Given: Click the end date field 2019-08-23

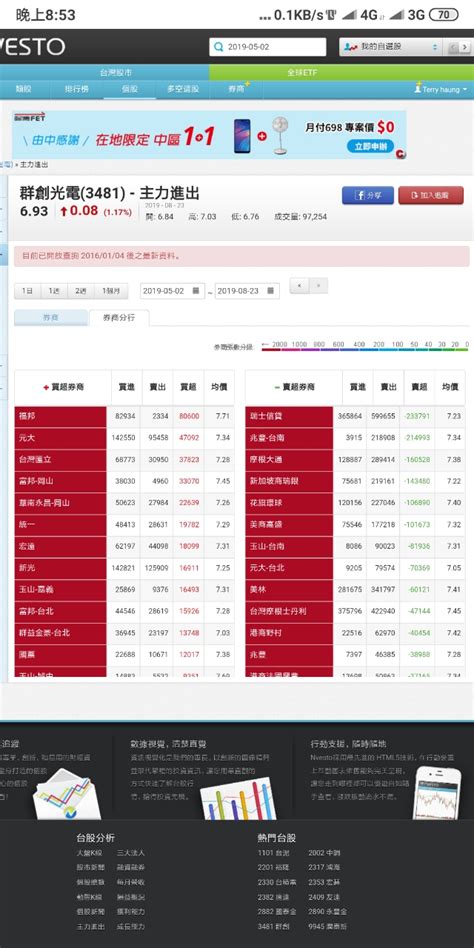Looking at the screenshot, I should [x=247, y=291].
